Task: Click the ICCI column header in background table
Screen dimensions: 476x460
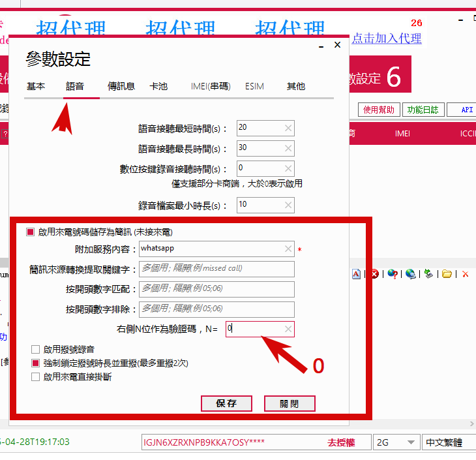Action: [468, 134]
